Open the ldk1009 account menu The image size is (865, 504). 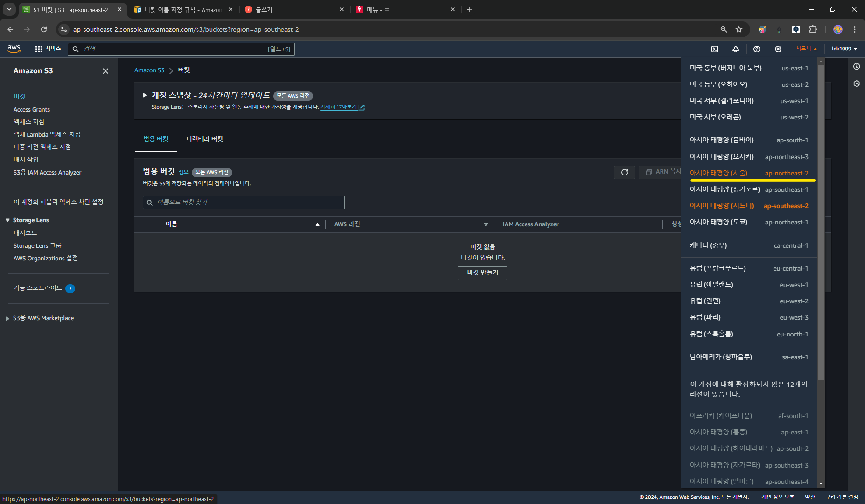click(844, 49)
